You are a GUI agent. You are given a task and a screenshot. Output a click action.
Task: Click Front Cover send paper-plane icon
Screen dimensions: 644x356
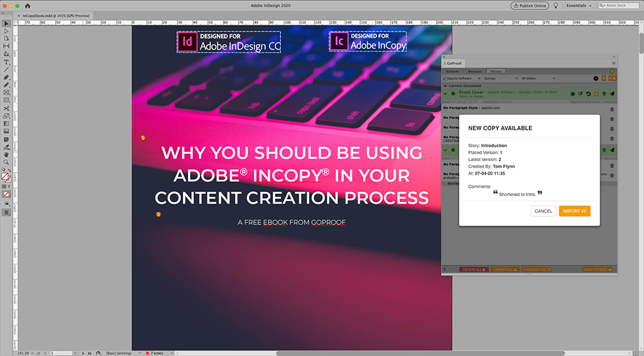click(x=612, y=94)
